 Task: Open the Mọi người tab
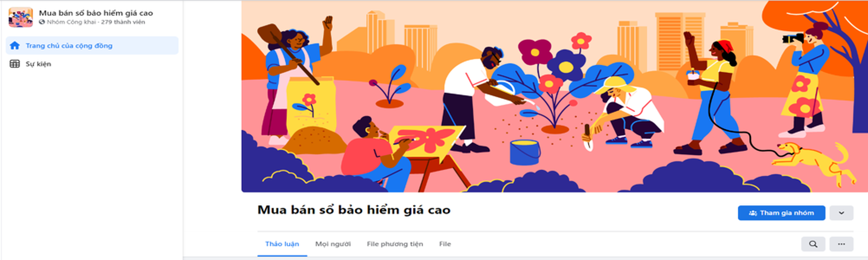point(333,244)
